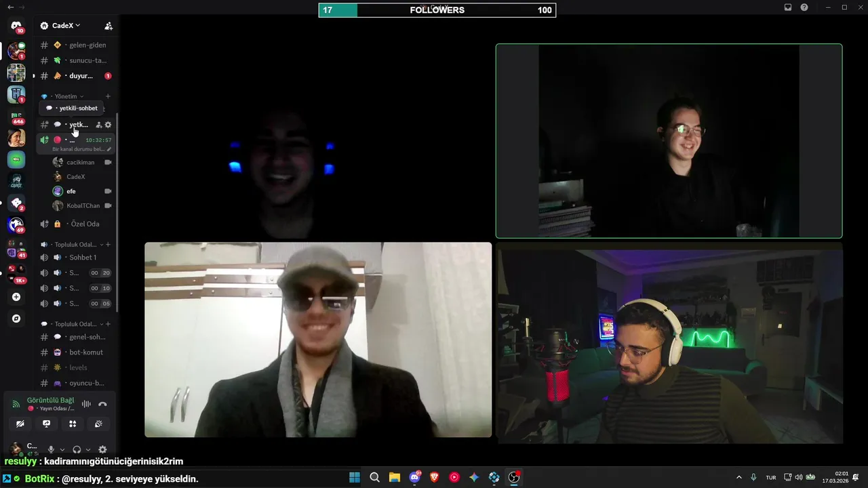
Task: Add channel to text Topluluk Odal... category
Action: pyautogui.click(x=108, y=324)
